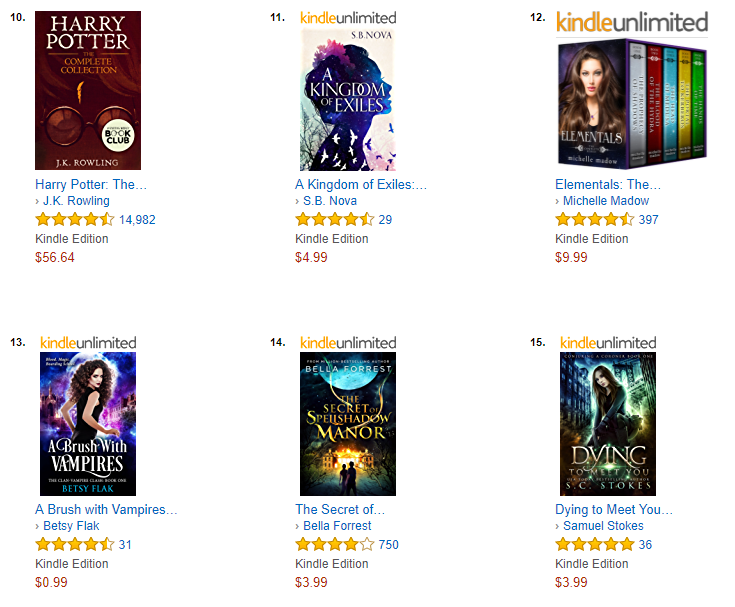Click the five-star rating under Samuel Stokes
The image size is (735, 607).
(595, 544)
